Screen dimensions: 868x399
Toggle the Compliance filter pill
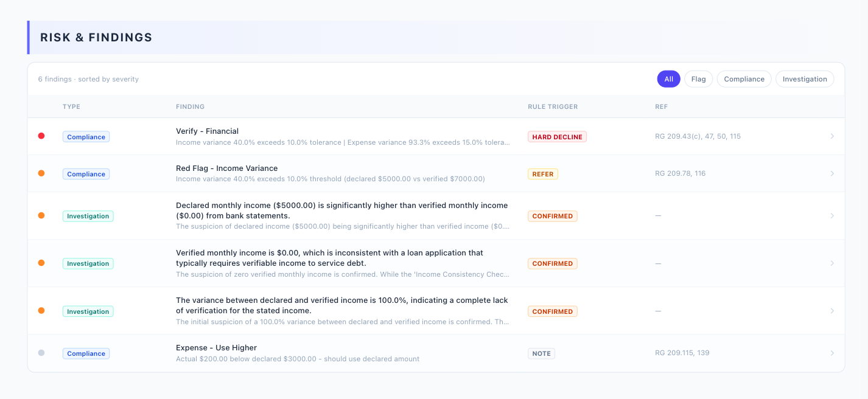tap(744, 79)
